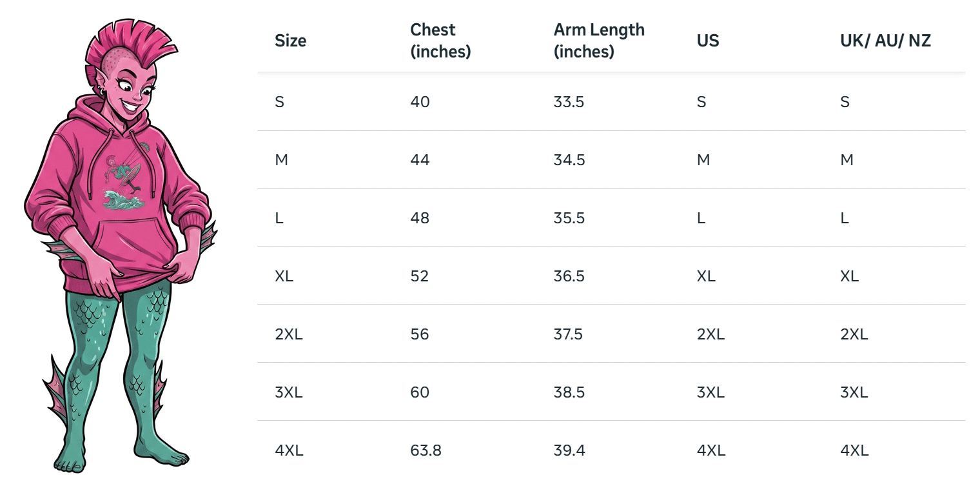980x495 pixels.
Task: Click the chest value 60
Action: pyautogui.click(x=420, y=392)
